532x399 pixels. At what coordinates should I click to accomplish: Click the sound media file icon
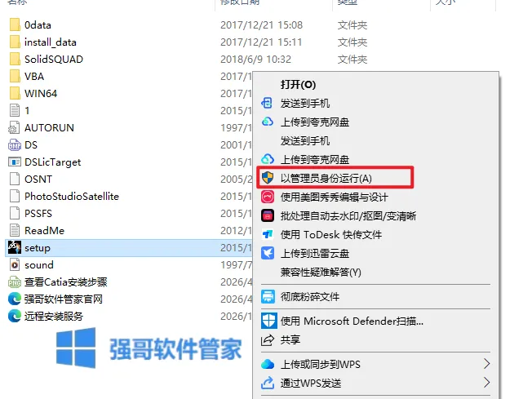14,264
